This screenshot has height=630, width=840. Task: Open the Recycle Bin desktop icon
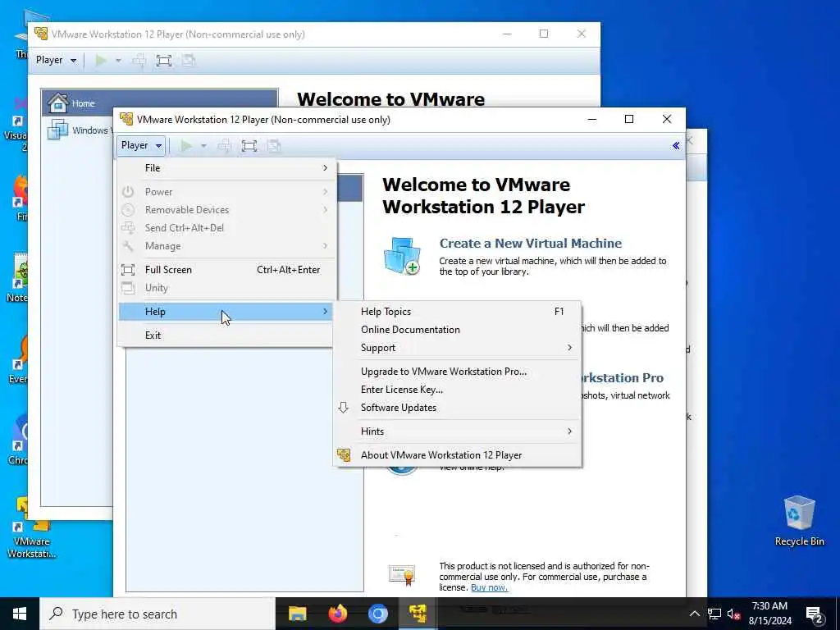pos(799,521)
